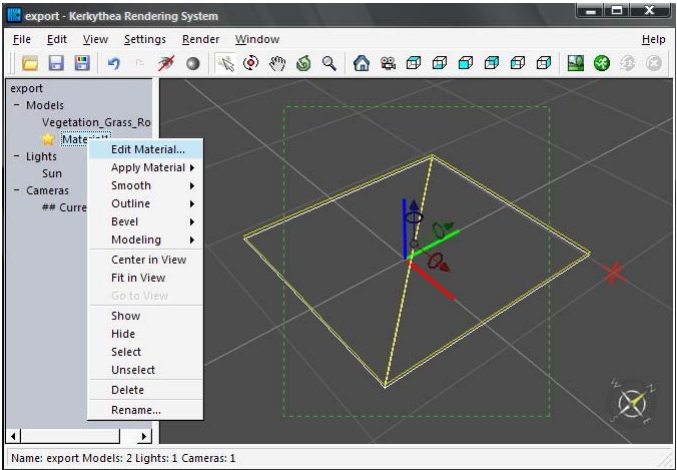Choose Select in the context menu
The image size is (677, 470).
click(146, 352)
